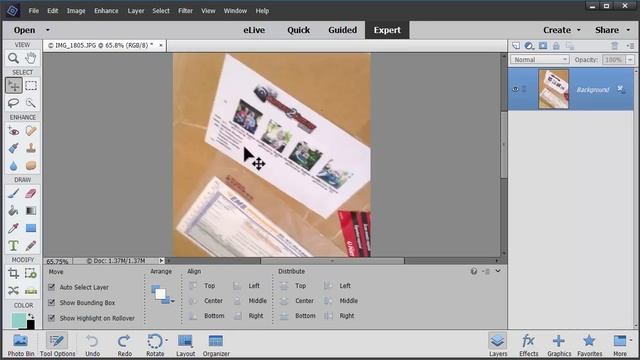The height and width of the screenshot is (360, 640).
Task: Click the background color swatch
Action: [x=31, y=325]
